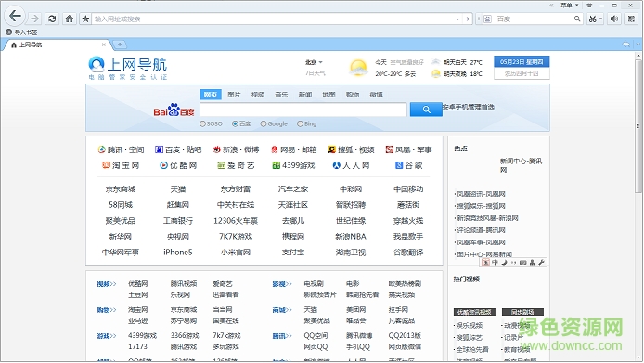Switch to the 音乐 search tab
This screenshot has height=363, width=644.
pos(281,95)
